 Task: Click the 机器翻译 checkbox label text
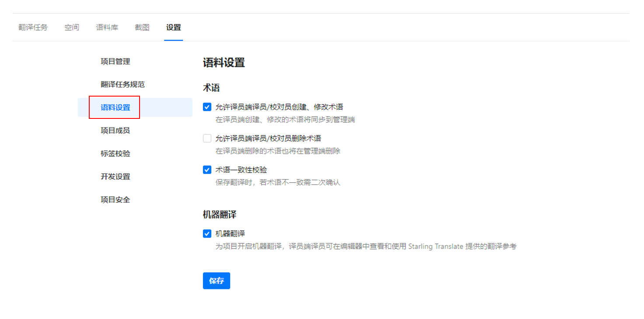230,234
